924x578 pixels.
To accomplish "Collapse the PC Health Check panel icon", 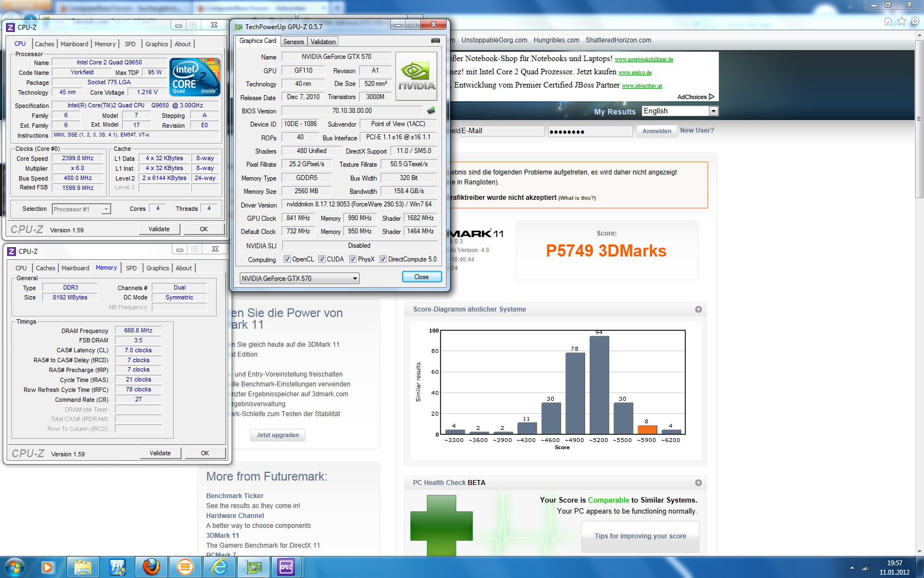I will pos(698,483).
